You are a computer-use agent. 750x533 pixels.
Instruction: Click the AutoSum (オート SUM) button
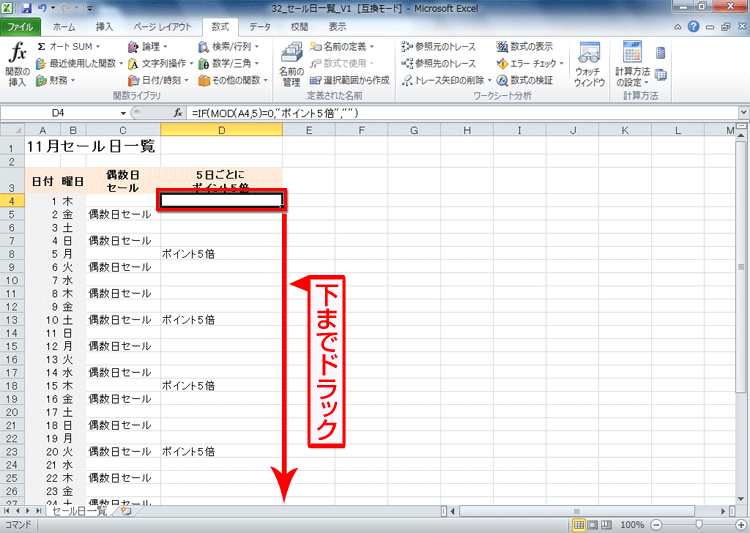67,47
